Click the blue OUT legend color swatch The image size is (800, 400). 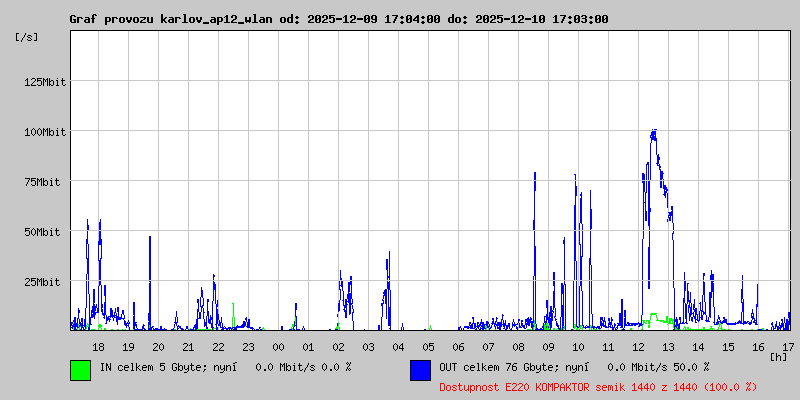point(420,370)
